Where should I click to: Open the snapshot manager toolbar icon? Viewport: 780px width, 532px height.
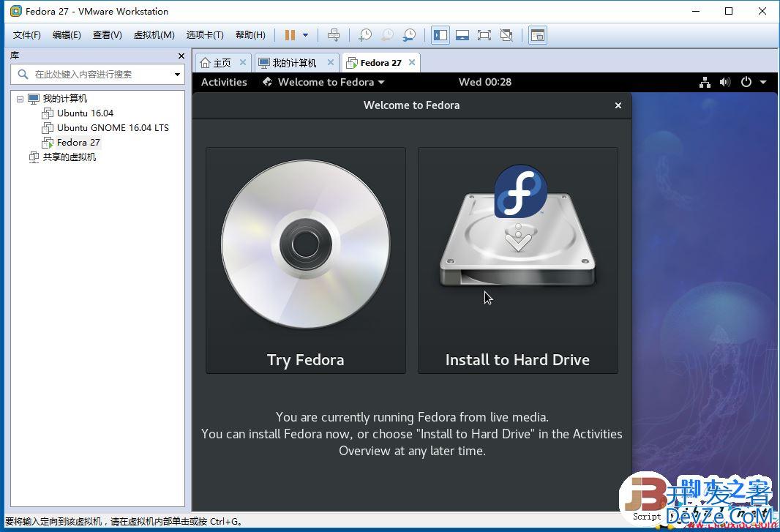pos(409,35)
